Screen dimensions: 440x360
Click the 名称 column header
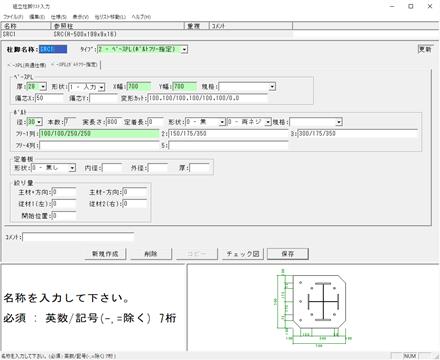26,26
